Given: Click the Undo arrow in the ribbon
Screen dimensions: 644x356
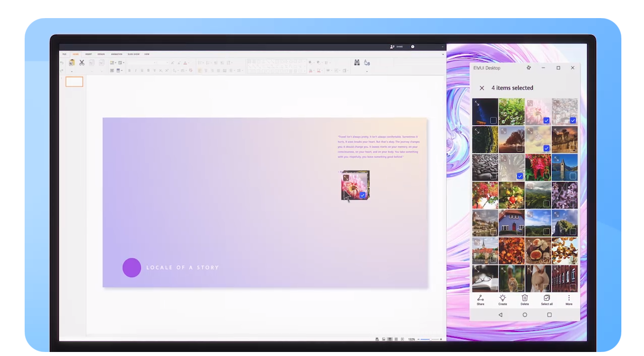Looking at the screenshot, I should 62,63.
